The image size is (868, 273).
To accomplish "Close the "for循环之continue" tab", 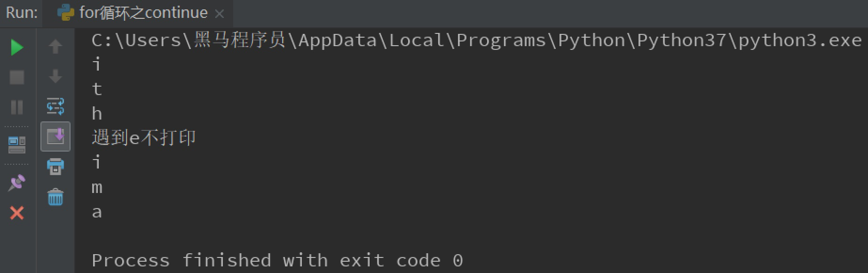I will (x=219, y=14).
